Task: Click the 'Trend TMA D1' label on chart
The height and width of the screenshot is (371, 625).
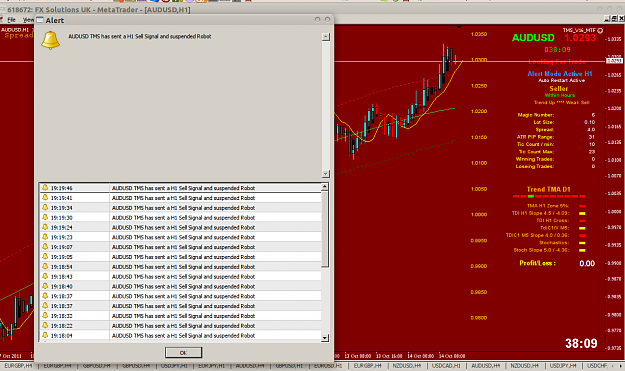Action: (x=548, y=189)
